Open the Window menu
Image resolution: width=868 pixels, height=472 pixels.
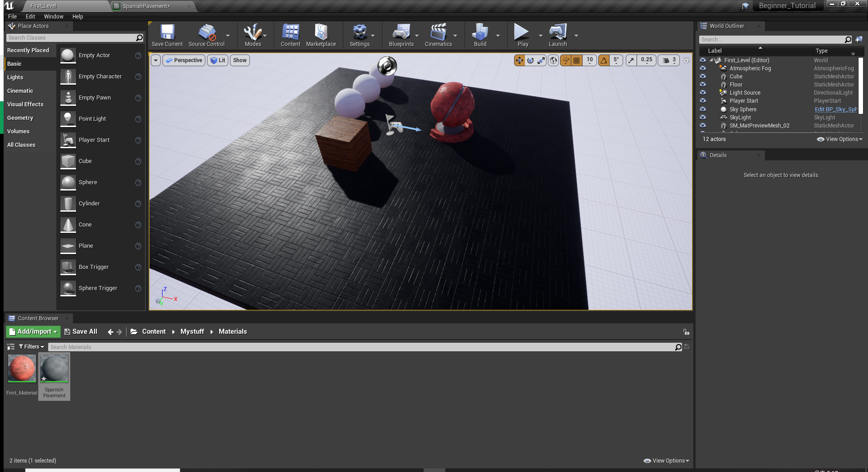[54, 16]
